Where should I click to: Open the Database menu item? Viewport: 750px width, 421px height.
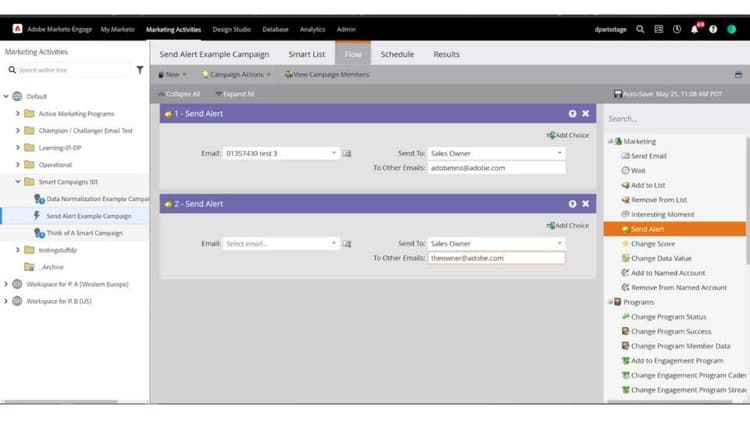275,29
